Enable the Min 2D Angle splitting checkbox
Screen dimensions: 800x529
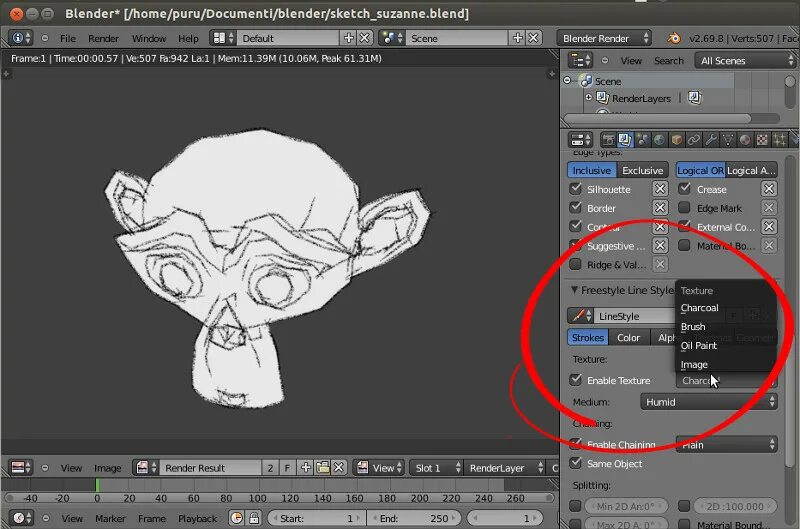[576, 506]
